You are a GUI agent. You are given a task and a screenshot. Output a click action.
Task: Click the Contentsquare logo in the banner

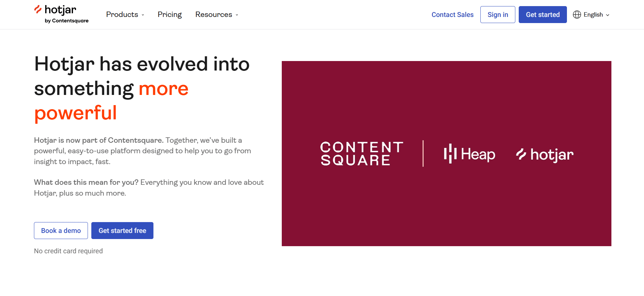click(362, 154)
